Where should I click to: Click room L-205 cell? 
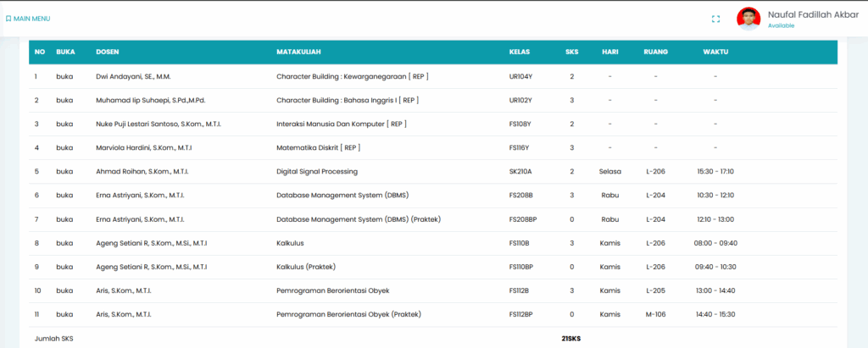point(655,291)
